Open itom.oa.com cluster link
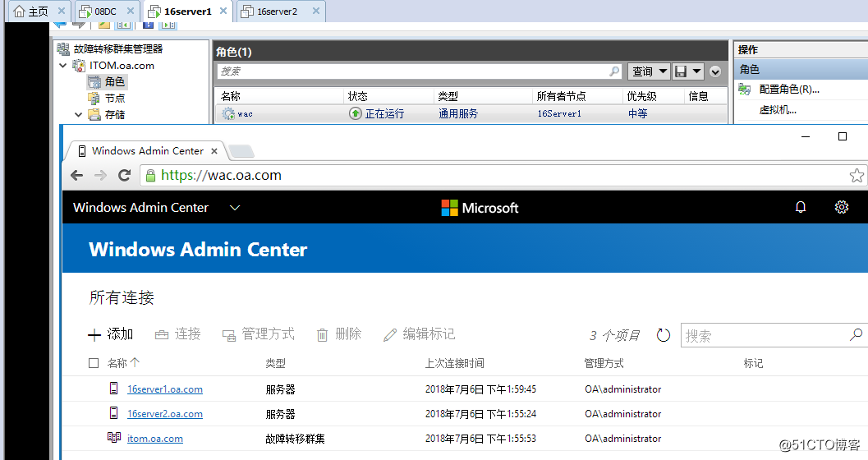Viewport: 868px width, 460px height. (155, 439)
